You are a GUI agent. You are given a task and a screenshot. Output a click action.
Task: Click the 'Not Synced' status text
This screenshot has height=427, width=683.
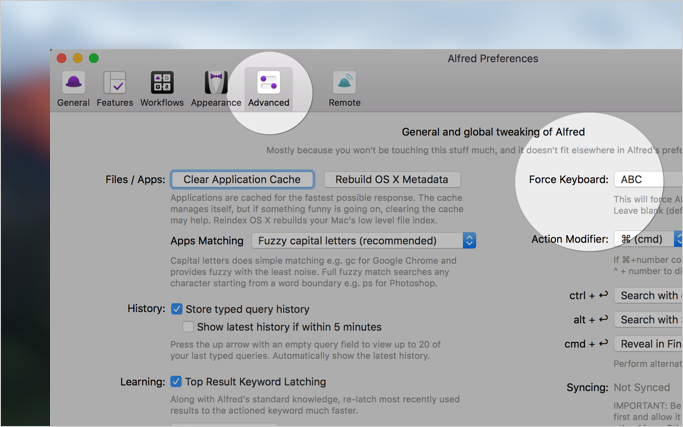tap(642, 387)
